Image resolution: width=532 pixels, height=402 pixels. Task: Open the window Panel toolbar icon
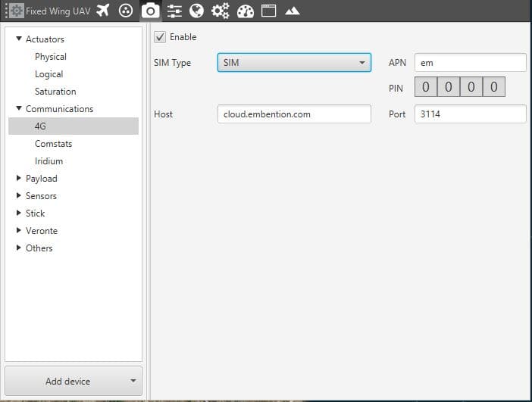click(x=268, y=11)
